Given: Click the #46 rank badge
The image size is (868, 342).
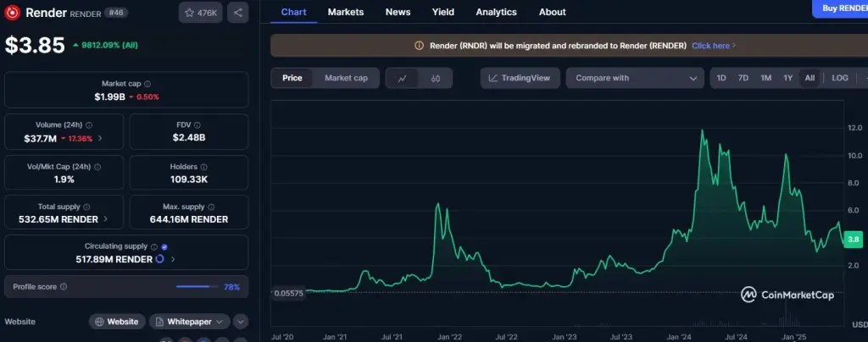Looking at the screenshot, I should tap(117, 12).
